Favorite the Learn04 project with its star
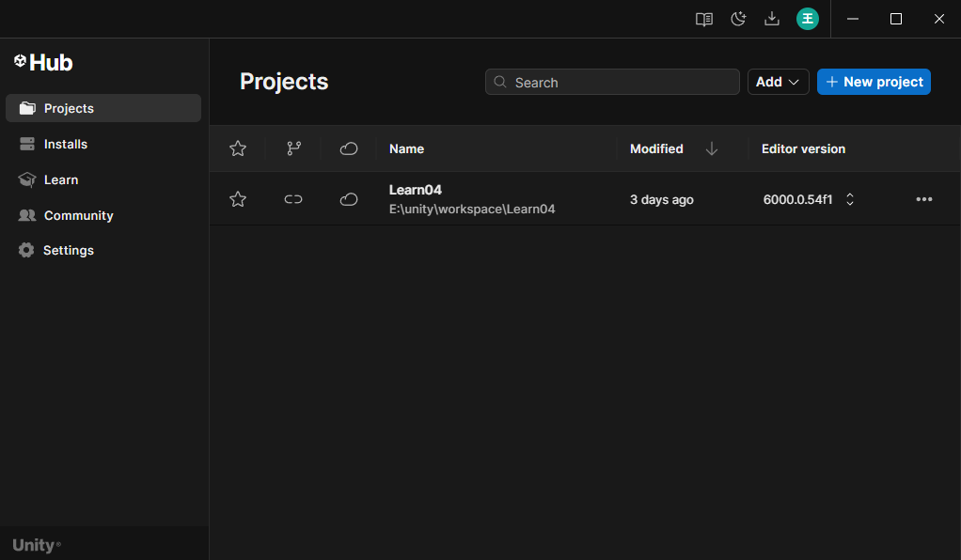This screenshot has width=961, height=560. (238, 199)
